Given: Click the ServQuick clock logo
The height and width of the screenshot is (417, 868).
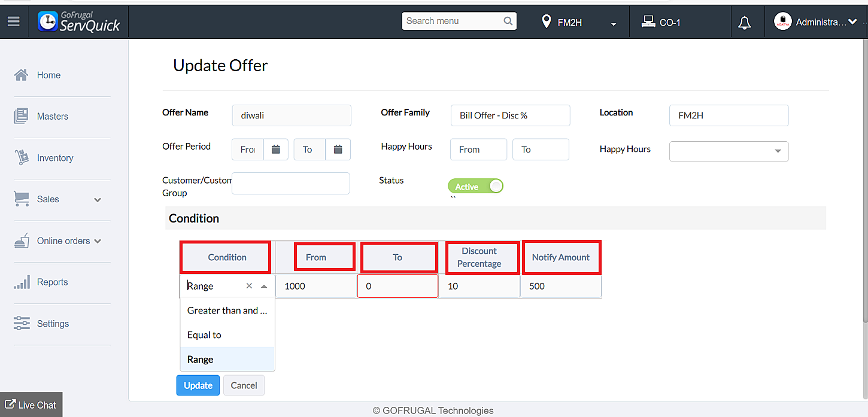Looking at the screenshot, I should pos(47,22).
